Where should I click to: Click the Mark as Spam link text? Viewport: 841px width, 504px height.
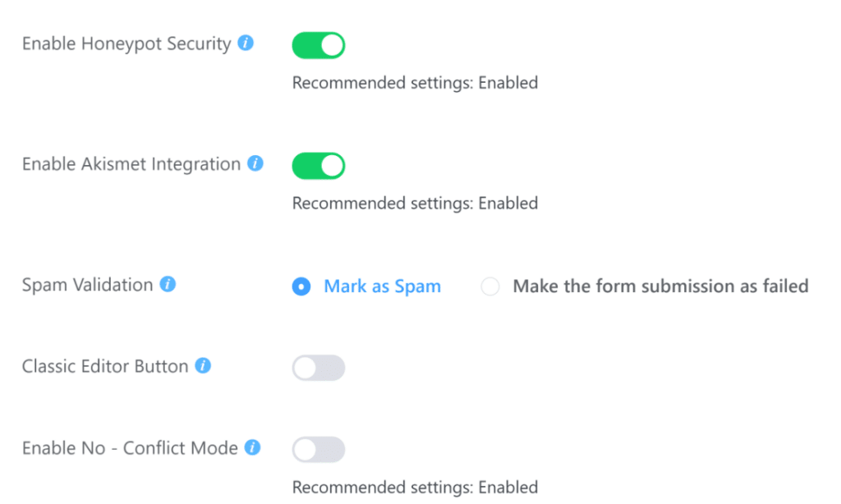coord(381,286)
